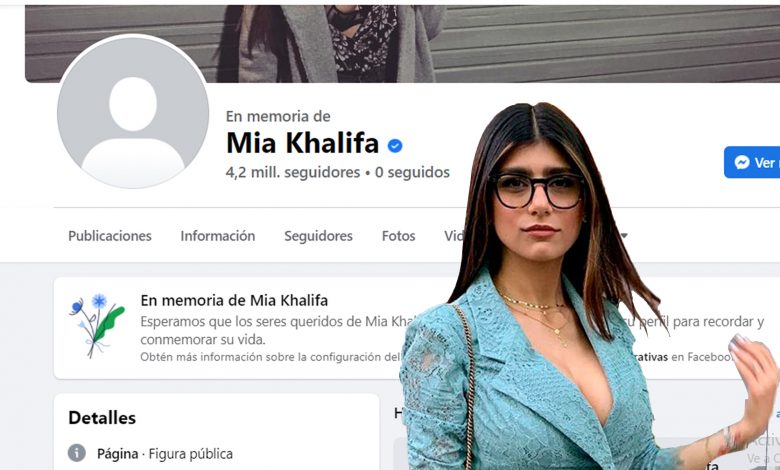Click the Figura pública category text
The width and height of the screenshot is (780, 470).
[191, 454]
